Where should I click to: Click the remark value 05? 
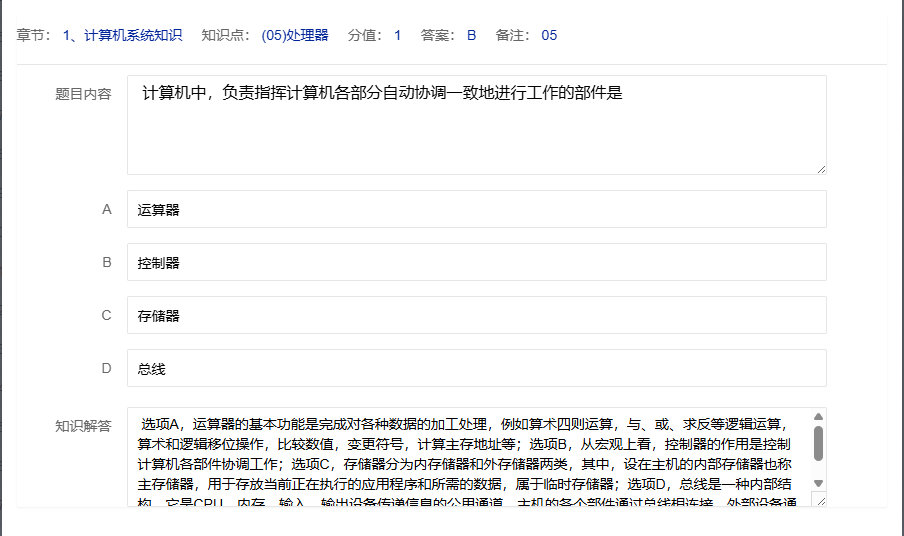coord(549,35)
